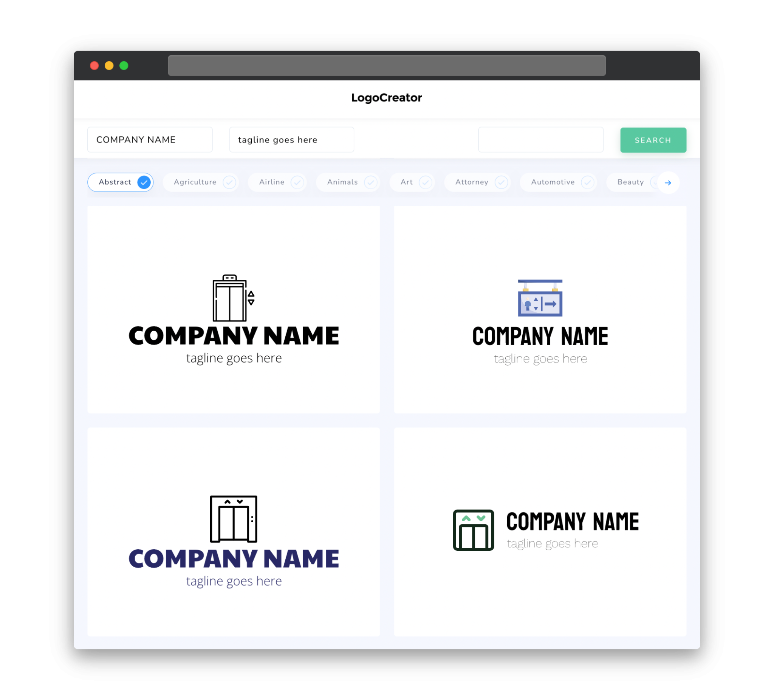Select the Animals menu category

349,182
